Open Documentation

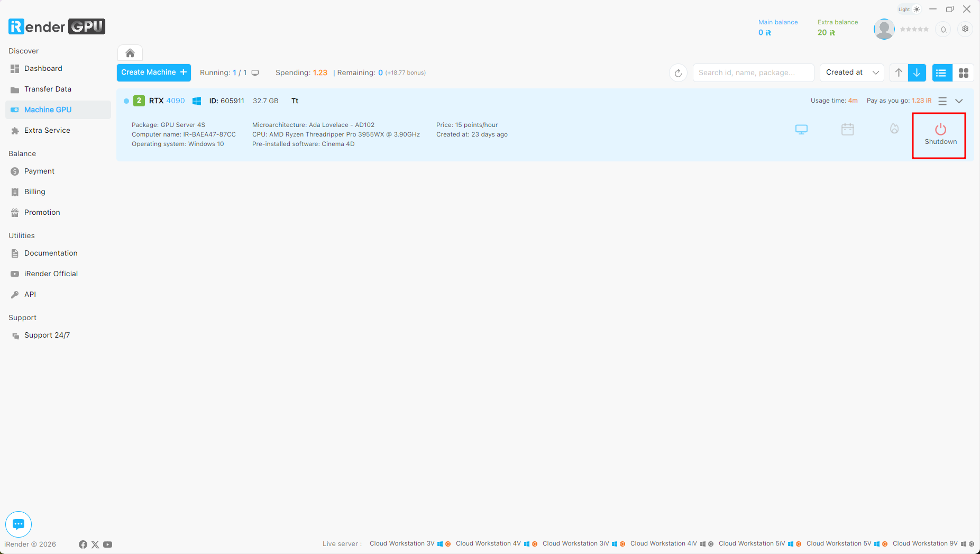[x=58, y=253]
